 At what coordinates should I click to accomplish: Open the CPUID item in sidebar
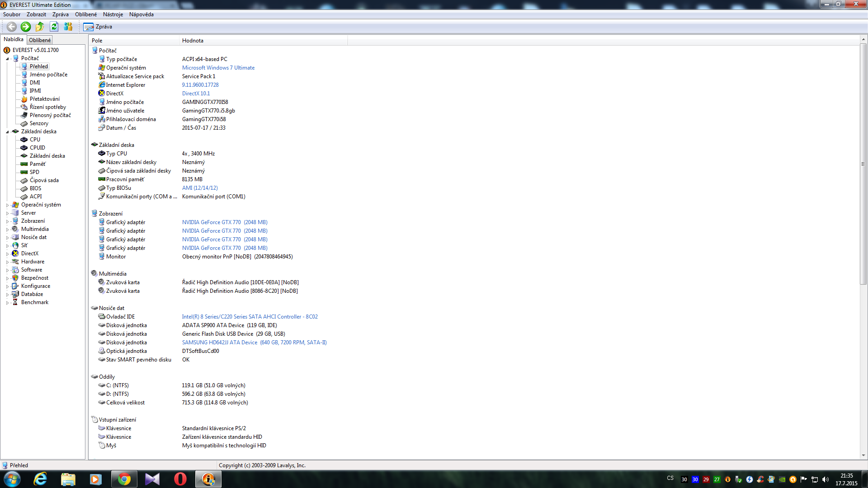tap(37, 148)
